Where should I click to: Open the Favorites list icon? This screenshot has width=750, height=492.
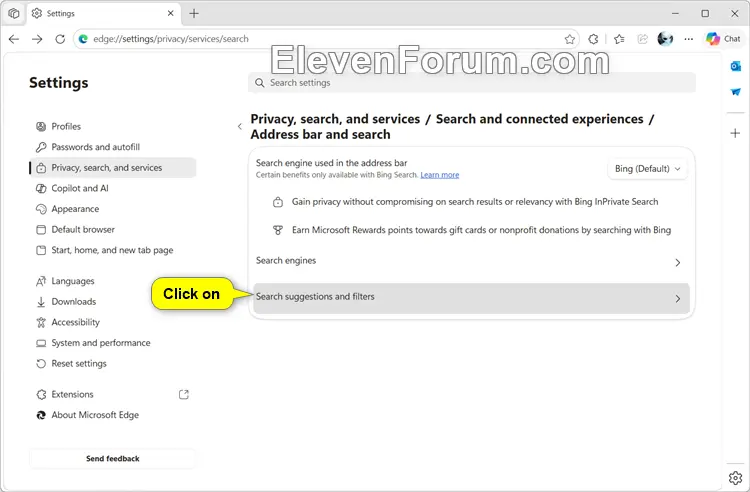[619, 39]
